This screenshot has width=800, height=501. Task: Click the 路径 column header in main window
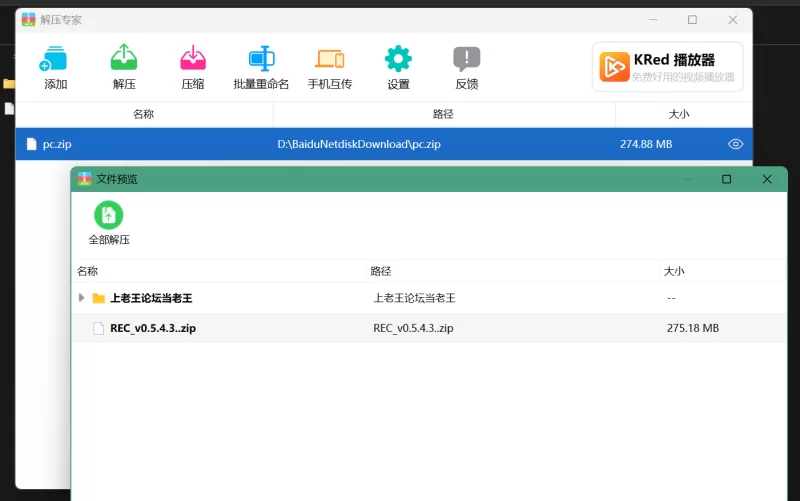443,114
